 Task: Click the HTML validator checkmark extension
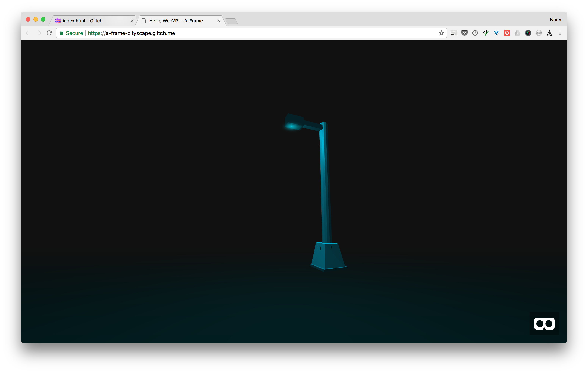(486, 33)
